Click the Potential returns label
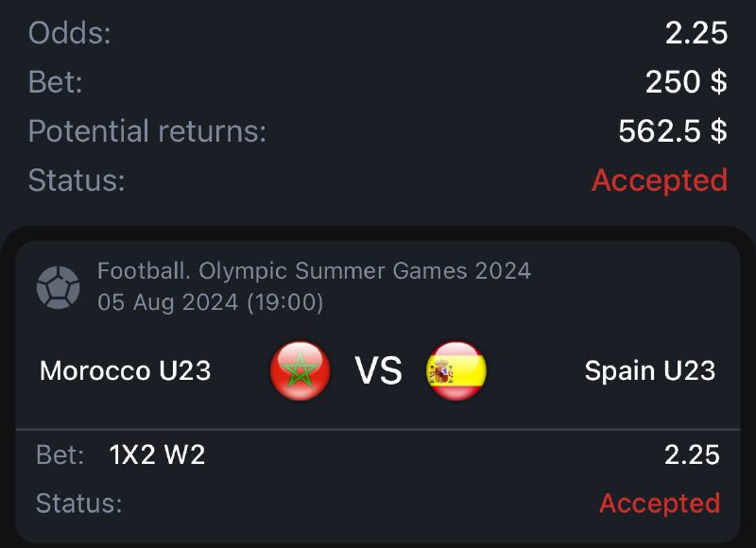Image resolution: width=756 pixels, height=548 pixels. click(x=147, y=131)
